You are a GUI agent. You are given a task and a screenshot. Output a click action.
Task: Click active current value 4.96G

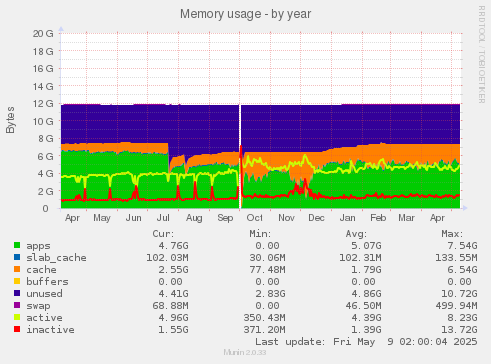173,318
